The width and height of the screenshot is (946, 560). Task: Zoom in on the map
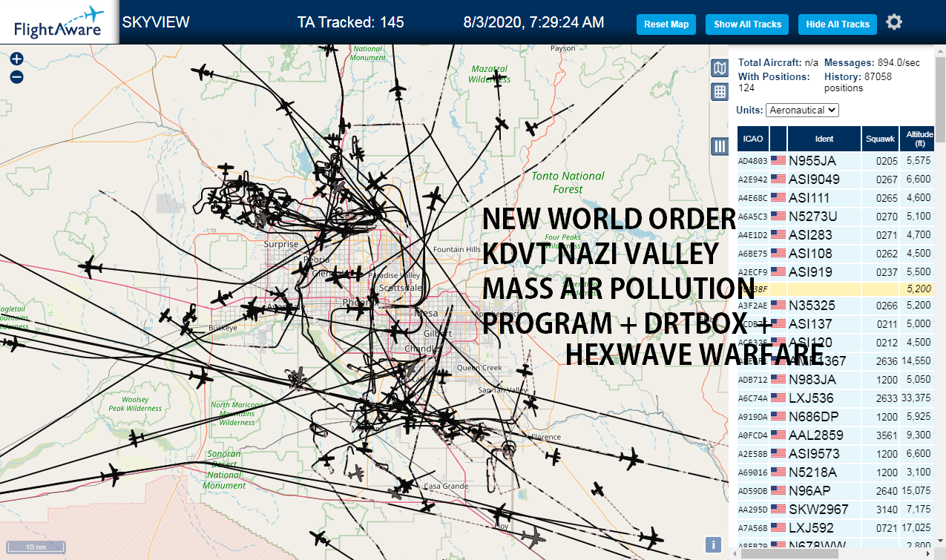point(16,59)
